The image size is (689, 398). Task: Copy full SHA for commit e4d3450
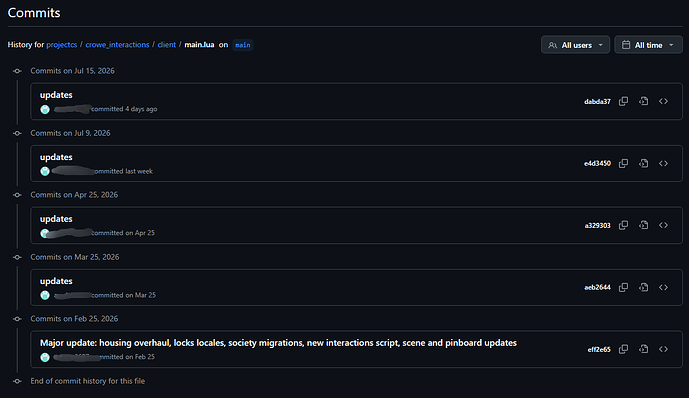tap(623, 163)
